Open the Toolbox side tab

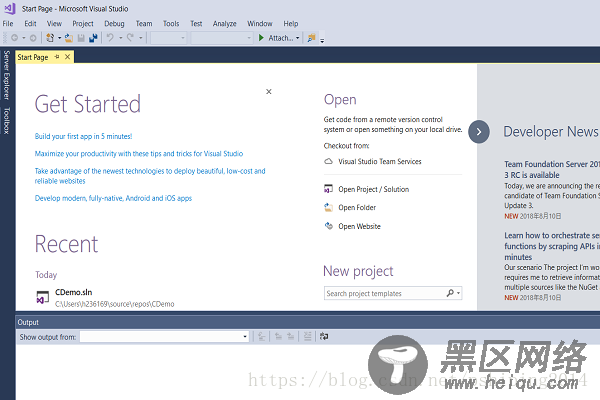click(x=7, y=121)
